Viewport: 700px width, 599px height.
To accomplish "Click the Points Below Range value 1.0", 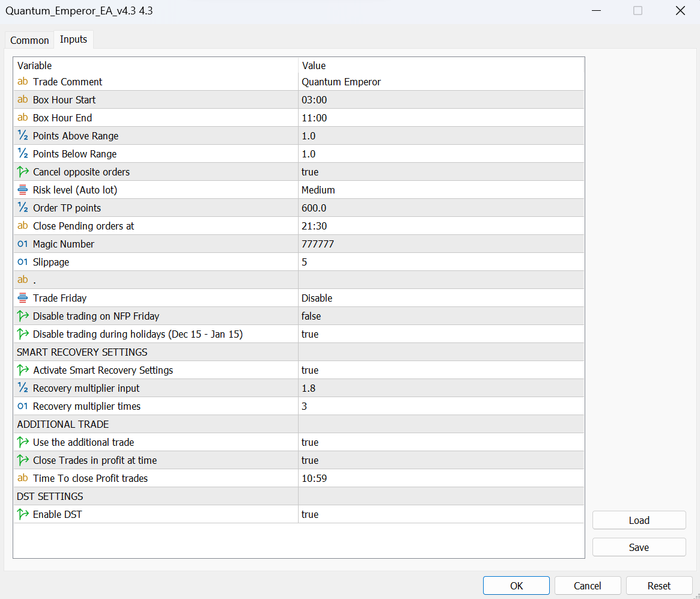I will click(x=441, y=154).
